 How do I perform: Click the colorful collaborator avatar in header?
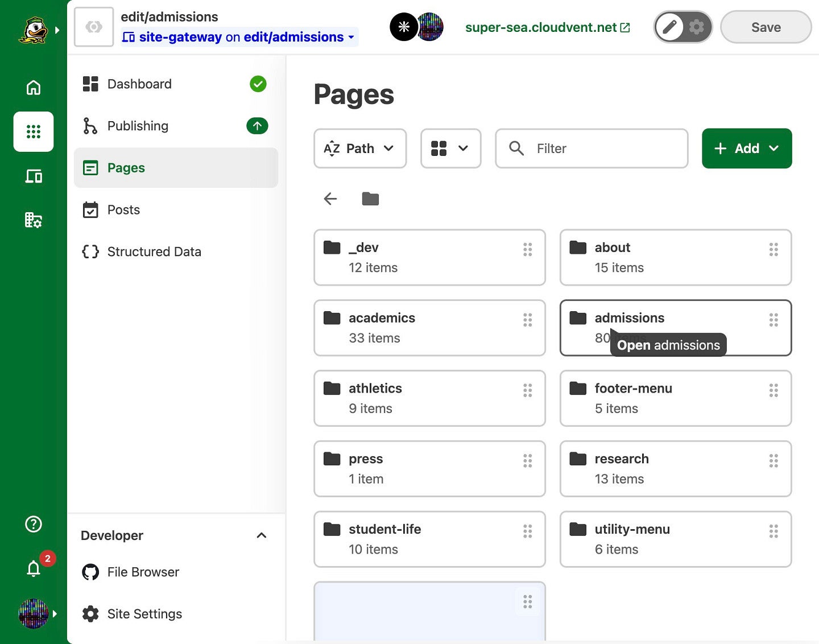click(x=430, y=27)
